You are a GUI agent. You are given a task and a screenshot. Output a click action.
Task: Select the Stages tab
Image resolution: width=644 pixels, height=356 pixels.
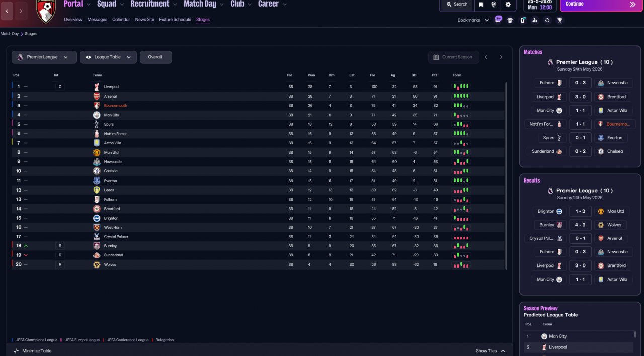point(203,19)
